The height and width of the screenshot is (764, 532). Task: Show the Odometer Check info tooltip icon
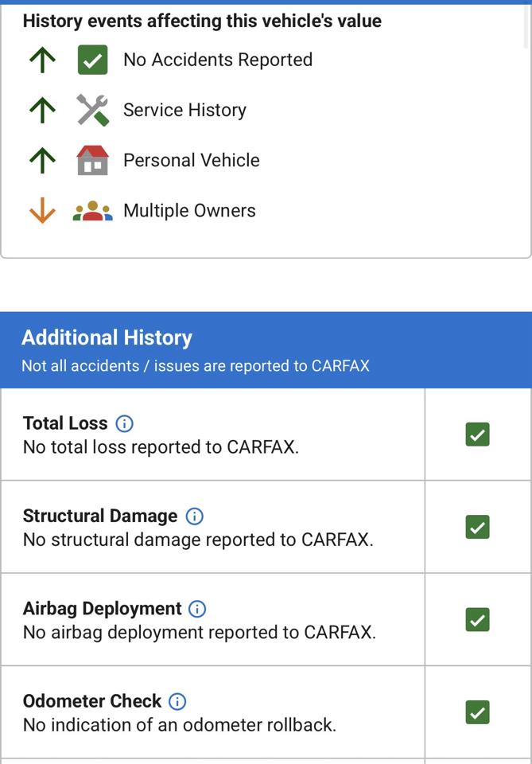click(177, 701)
